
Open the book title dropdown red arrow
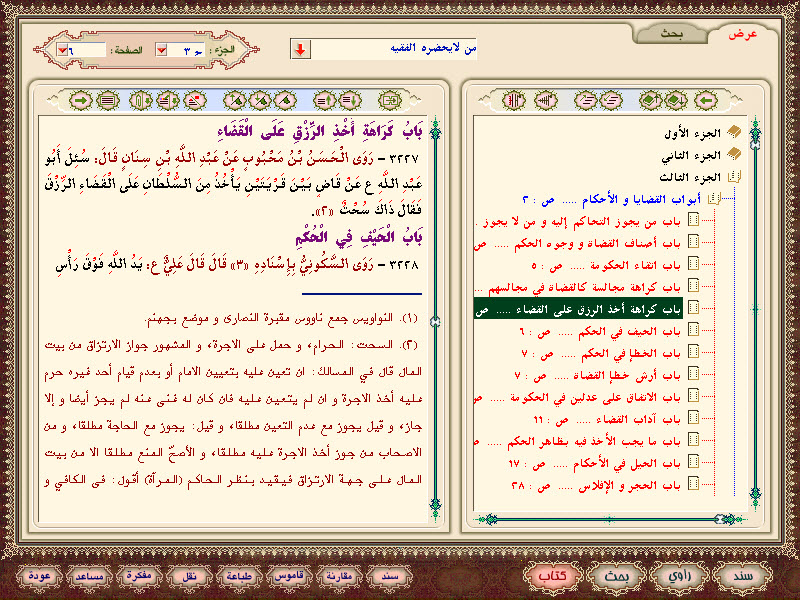pyautogui.click(x=301, y=49)
